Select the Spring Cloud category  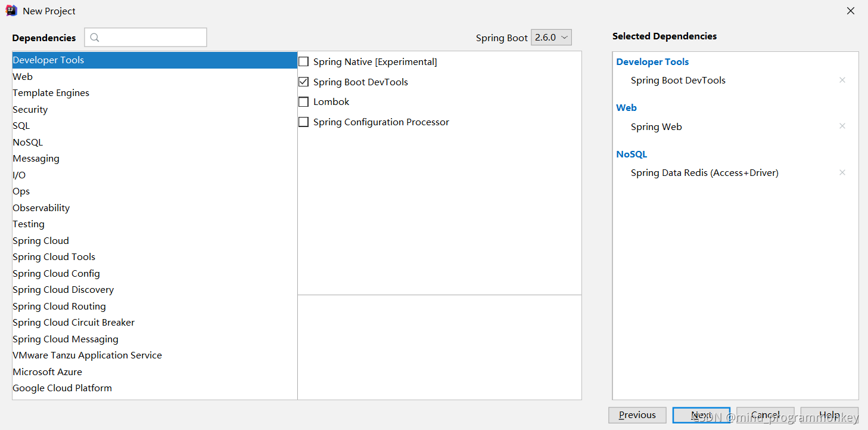[x=155, y=240]
